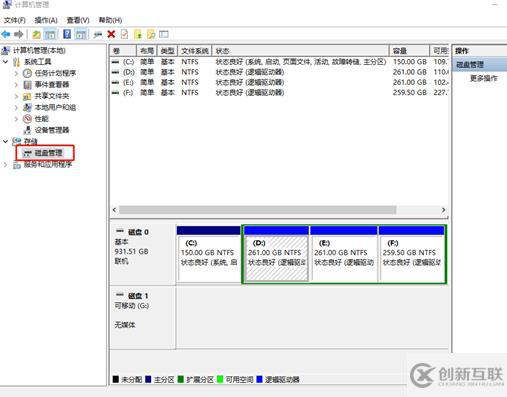Image resolution: width=507 pixels, height=397 pixels.
Task: Open the 操作(A) menu
Action: (x=46, y=20)
